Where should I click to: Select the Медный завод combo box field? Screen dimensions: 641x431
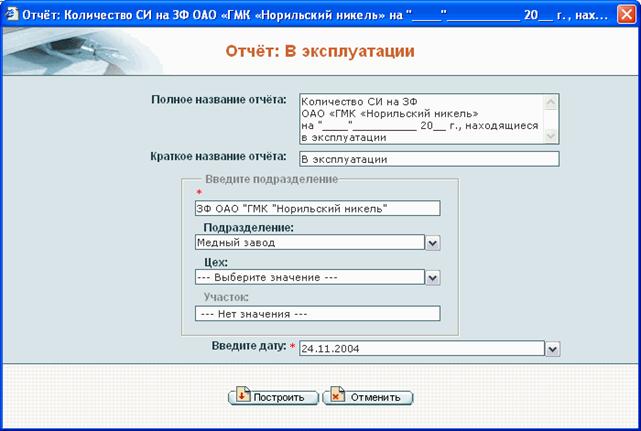coord(310,242)
